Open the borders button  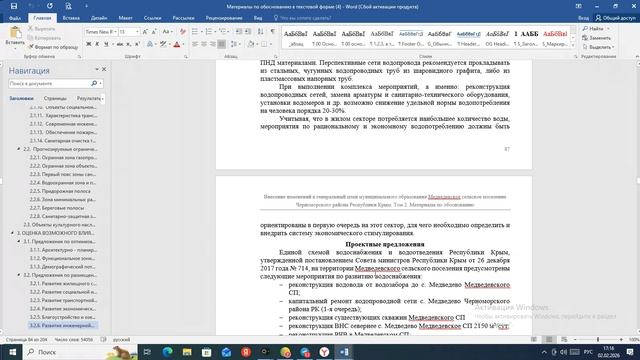(x=264, y=44)
